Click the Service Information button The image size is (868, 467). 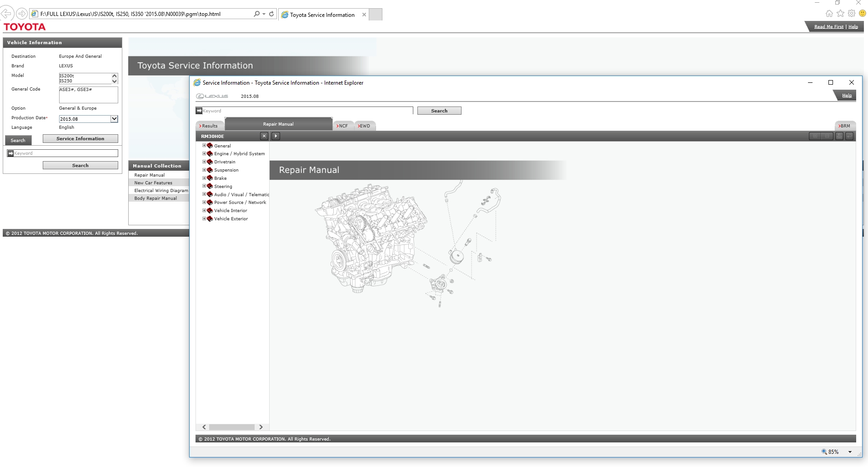80,139
